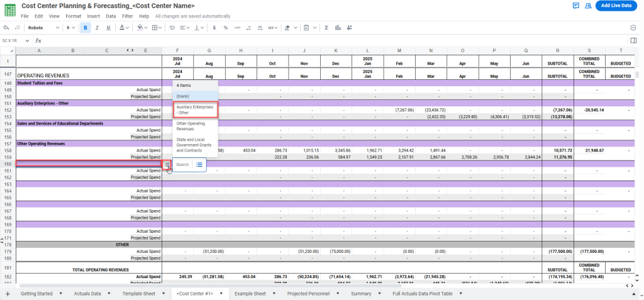Toggle italic formatting
Image resolution: width=644 pixels, height=300 pixels.
(x=97, y=28)
